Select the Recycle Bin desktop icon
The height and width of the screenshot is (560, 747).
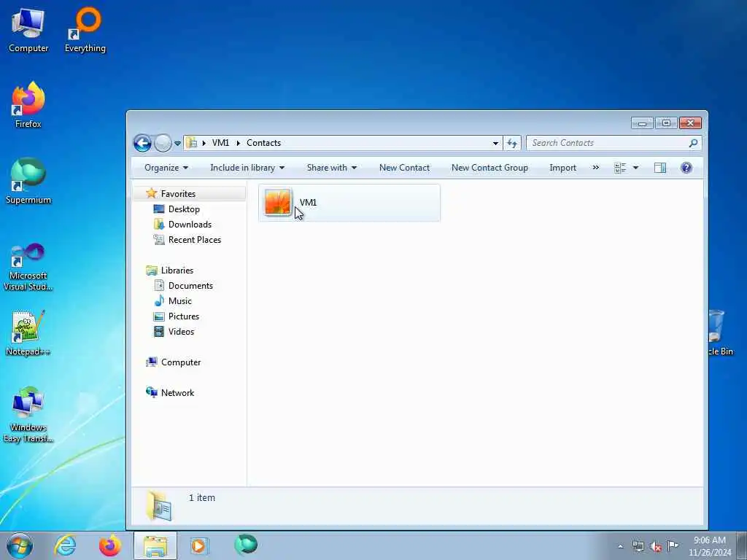[719, 332]
